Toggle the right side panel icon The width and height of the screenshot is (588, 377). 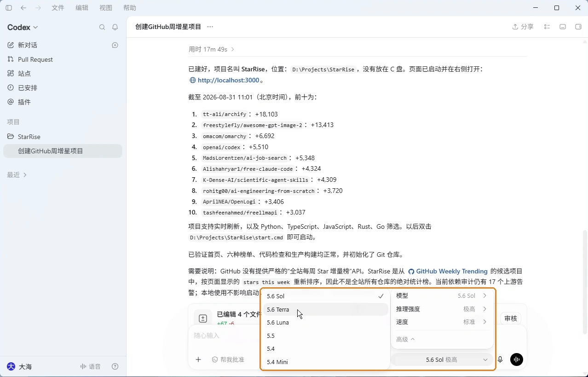(x=578, y=27)
